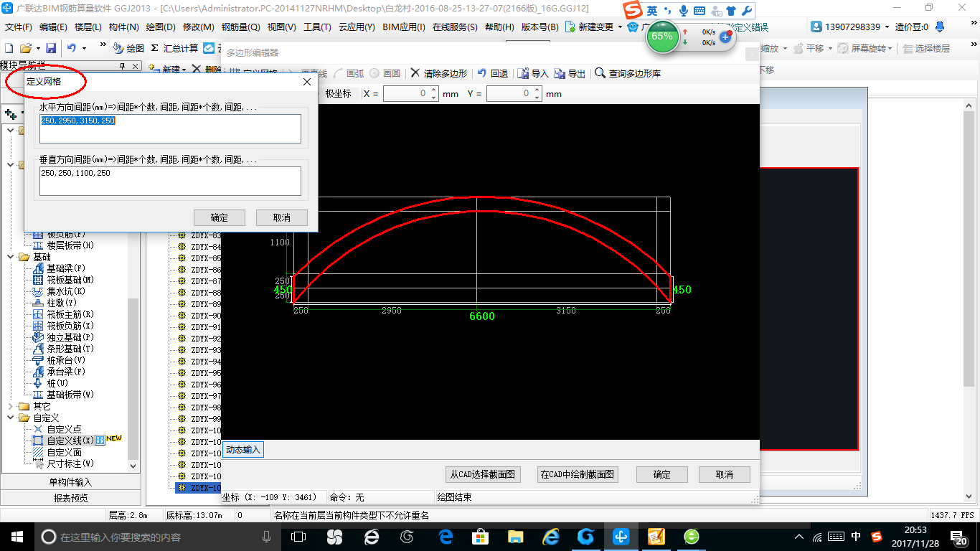Viewport: 980px width, 551px height.
Task: Open Windows Start menu
Action: pyautogui.click(x=17, y=536)
